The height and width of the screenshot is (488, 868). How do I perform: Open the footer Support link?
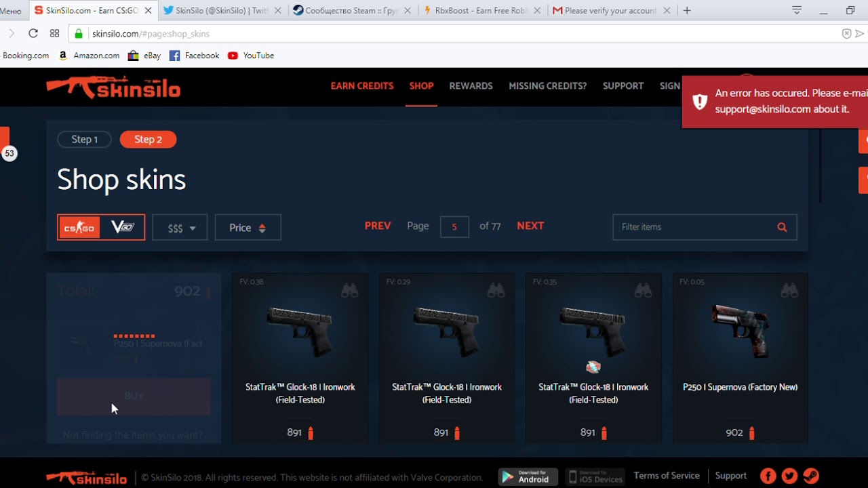click(x=731, y=476)
